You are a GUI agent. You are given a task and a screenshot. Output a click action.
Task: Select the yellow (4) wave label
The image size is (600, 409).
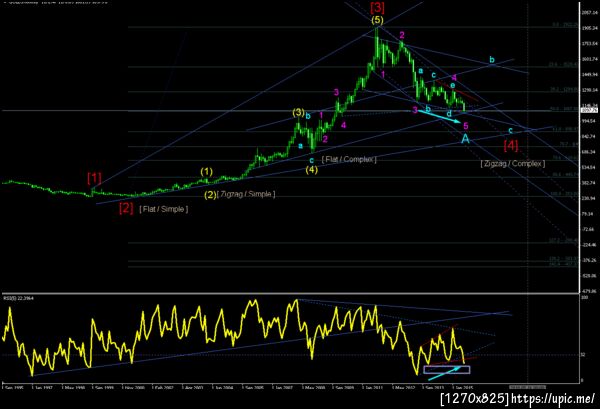click(x=311, y=169)
